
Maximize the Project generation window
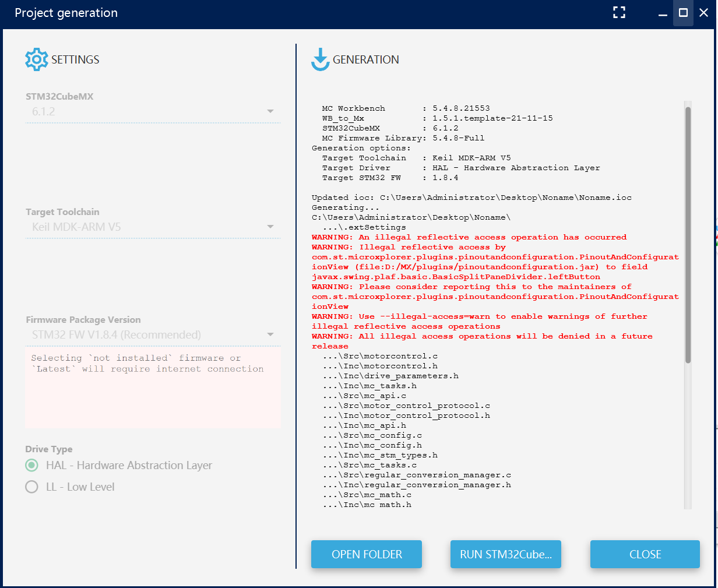tap(684, 13)
